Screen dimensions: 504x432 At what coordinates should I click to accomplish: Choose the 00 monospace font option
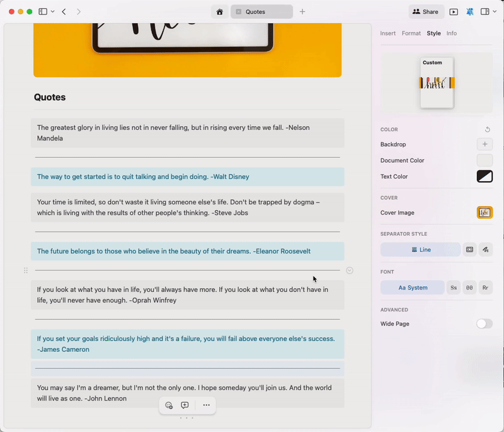point(469,288)
